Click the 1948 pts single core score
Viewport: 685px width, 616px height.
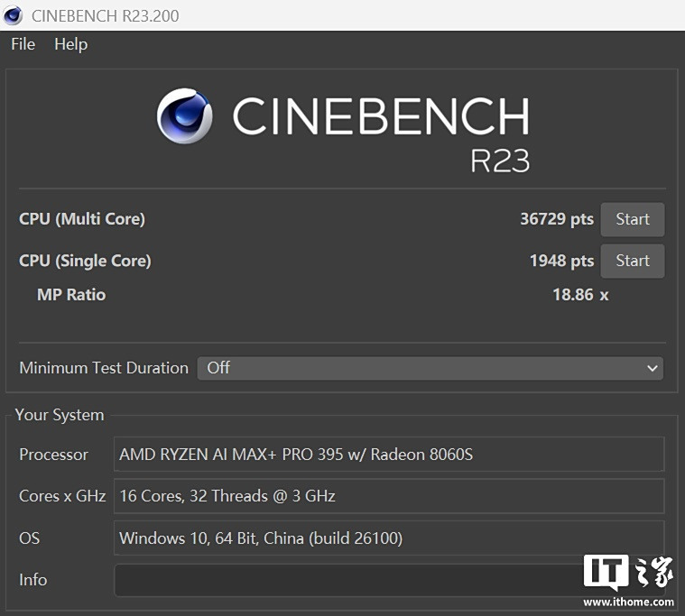pos(561,261)
